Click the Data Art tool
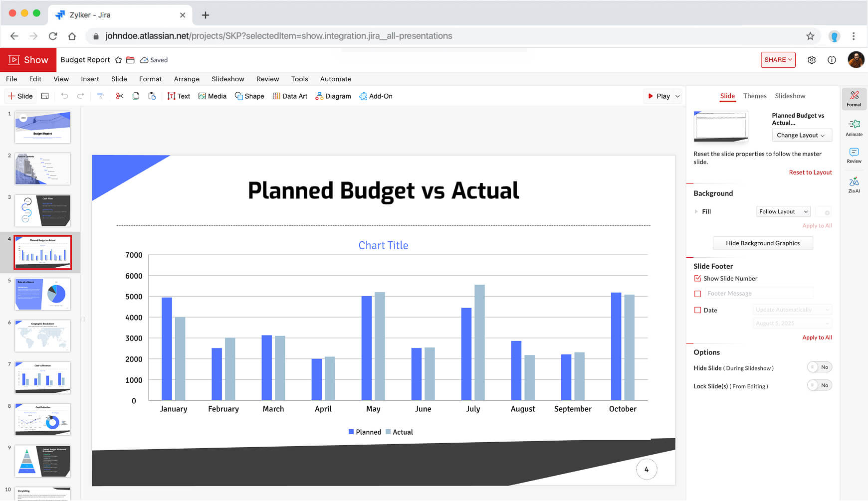Viewport: 868px width, 501px height. coord(290,96)
